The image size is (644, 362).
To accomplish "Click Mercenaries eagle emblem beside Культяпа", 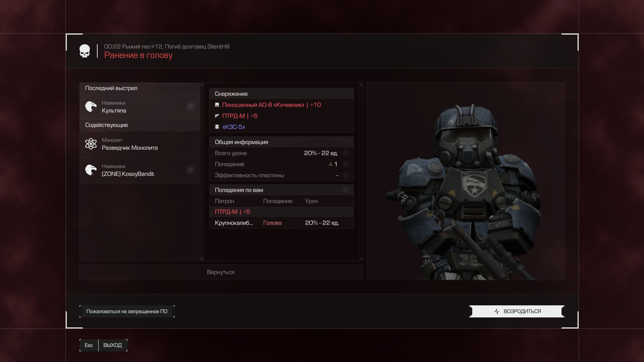I will pyautogui.click(x=91, y=107).
